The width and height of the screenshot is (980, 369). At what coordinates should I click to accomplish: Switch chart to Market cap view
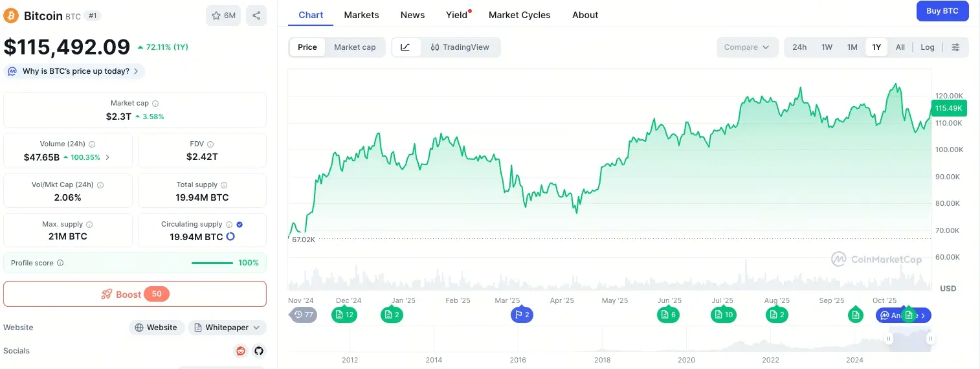355,47
